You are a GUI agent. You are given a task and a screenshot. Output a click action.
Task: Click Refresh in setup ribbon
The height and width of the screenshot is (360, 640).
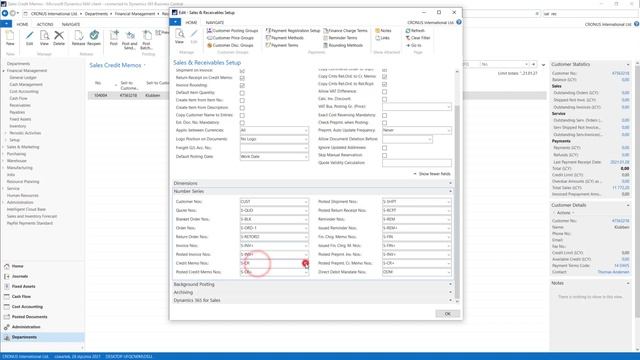click(415, 31)
